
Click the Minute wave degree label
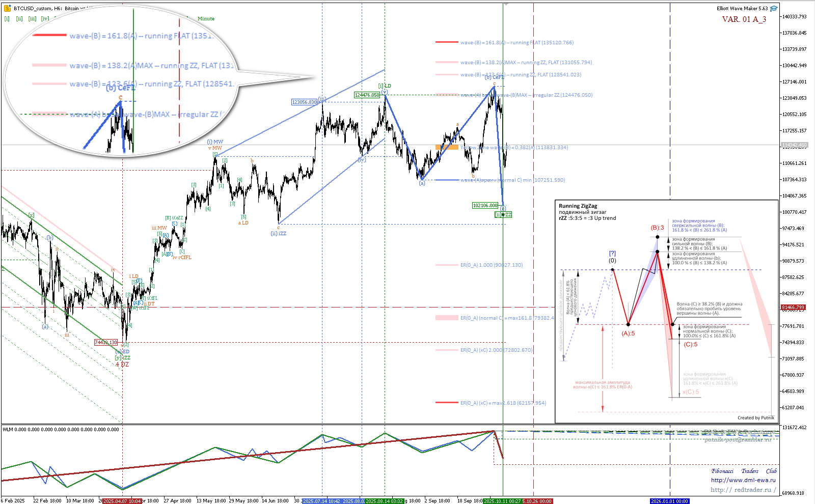(x=206, y=19)
